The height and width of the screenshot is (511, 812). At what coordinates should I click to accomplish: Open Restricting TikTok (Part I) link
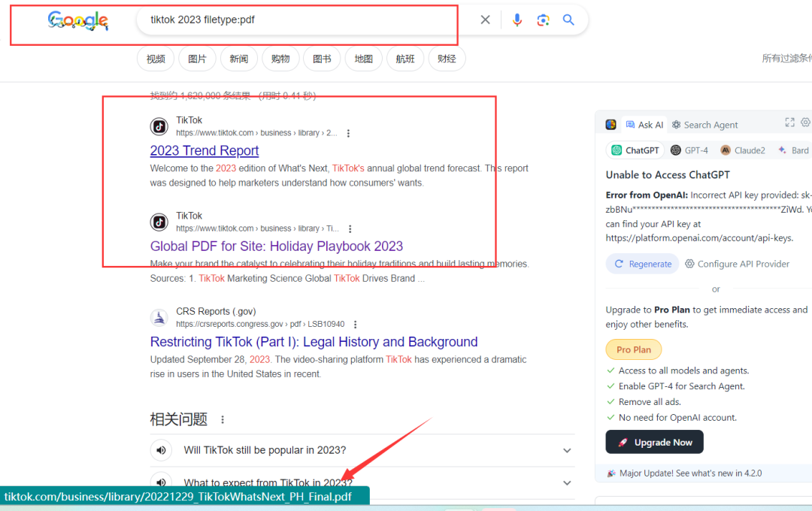(314, 342)
